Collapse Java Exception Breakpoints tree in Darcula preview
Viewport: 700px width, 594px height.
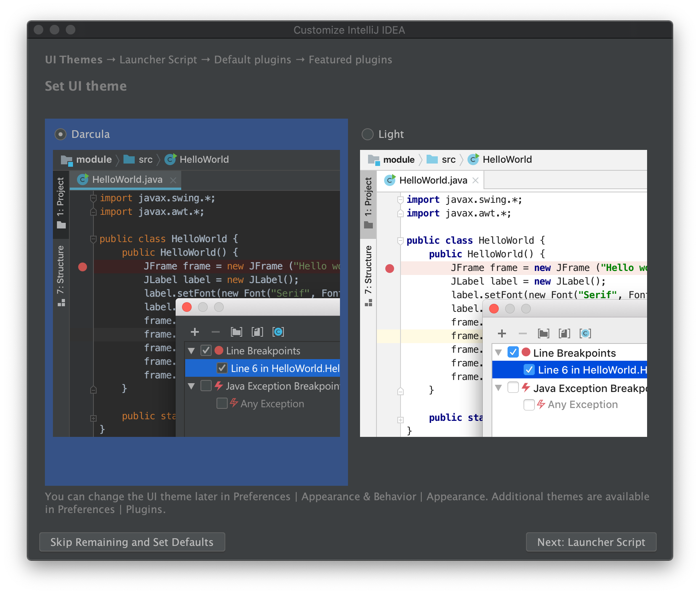pyautogui.click(x=192, y=386)
